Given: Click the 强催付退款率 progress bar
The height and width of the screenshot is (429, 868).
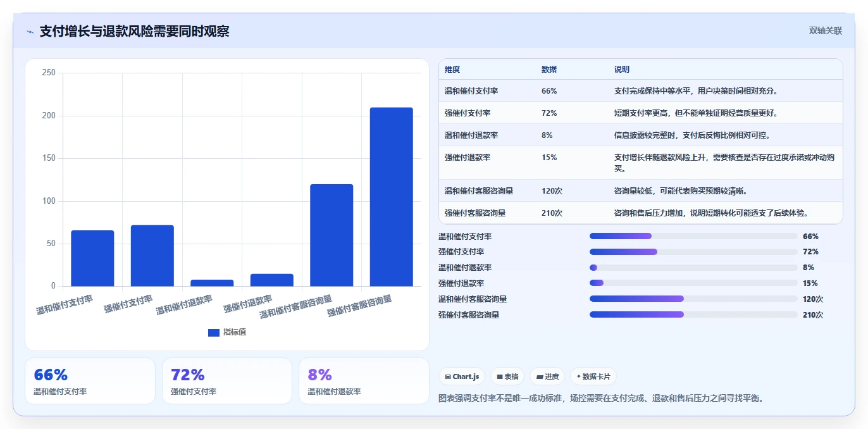Looking at the screenshot, I should (693, 283).
